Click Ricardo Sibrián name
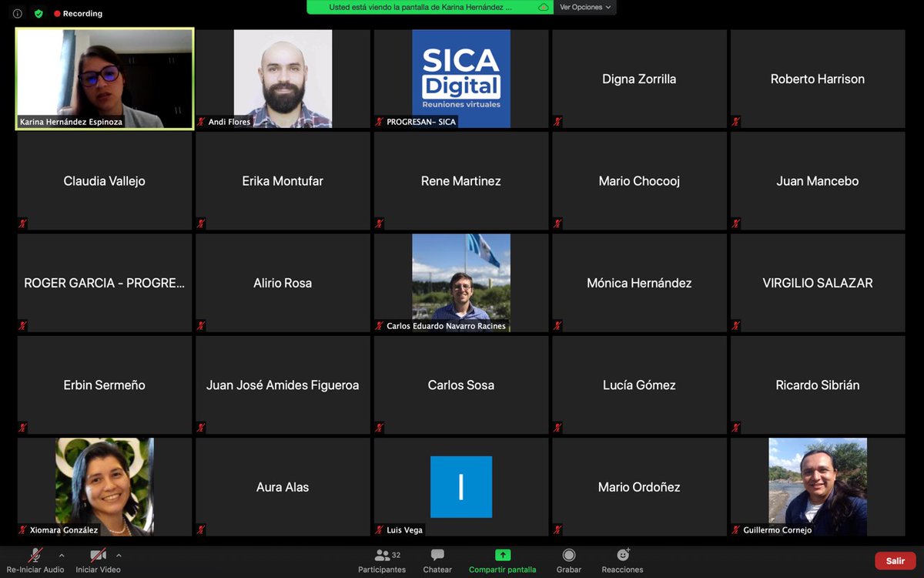Image resolution: width=924 pixels, height=578 pixels. click(x=818, y=385)
